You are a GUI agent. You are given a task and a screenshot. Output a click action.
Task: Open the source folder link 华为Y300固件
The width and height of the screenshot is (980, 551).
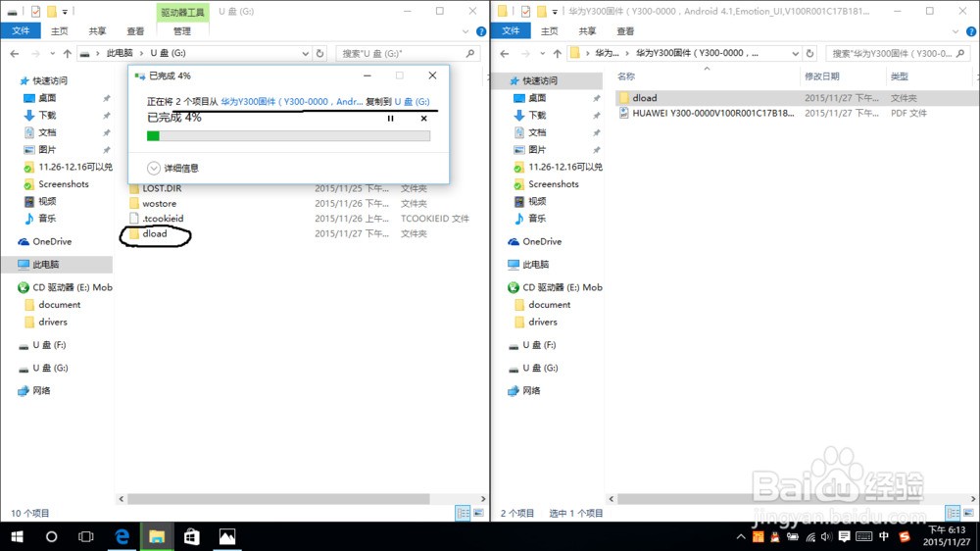(291, 101)
